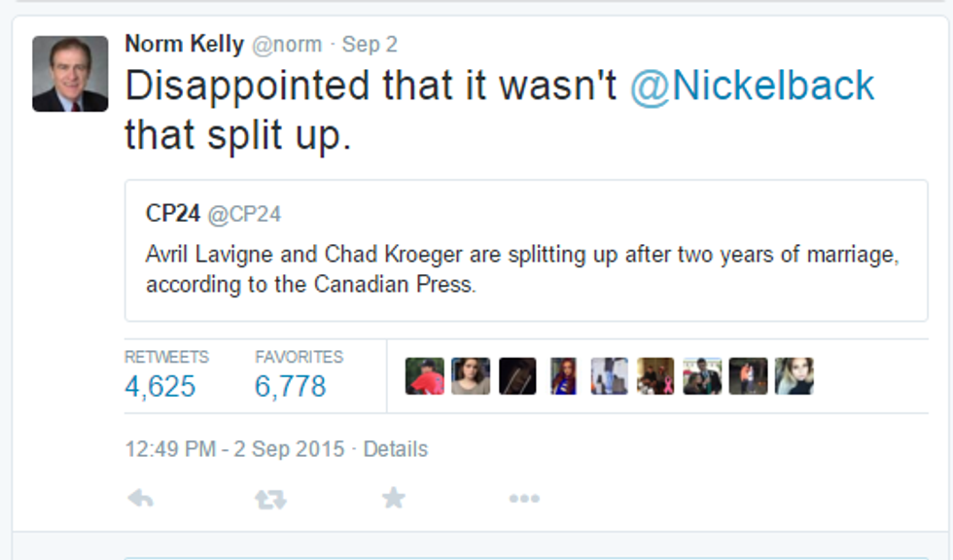Click the CP24 account name in quote
Viewport: 953px width, 560px height.
(172, 213)
